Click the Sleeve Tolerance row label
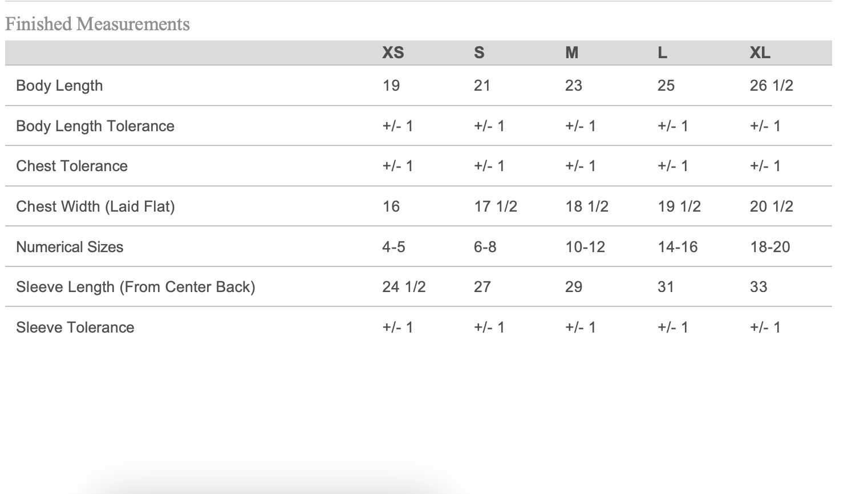This screenshot has width=868, height=494. 75,327
